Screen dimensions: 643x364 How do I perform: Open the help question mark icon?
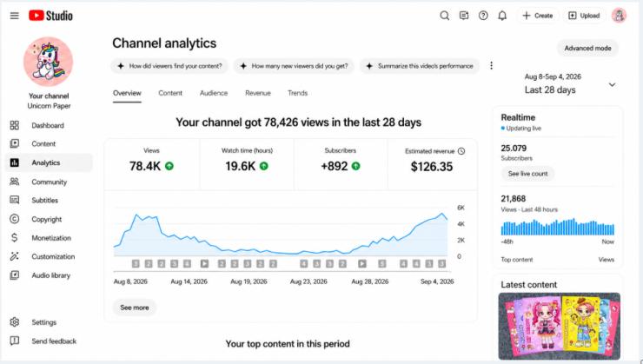[483, 16]
